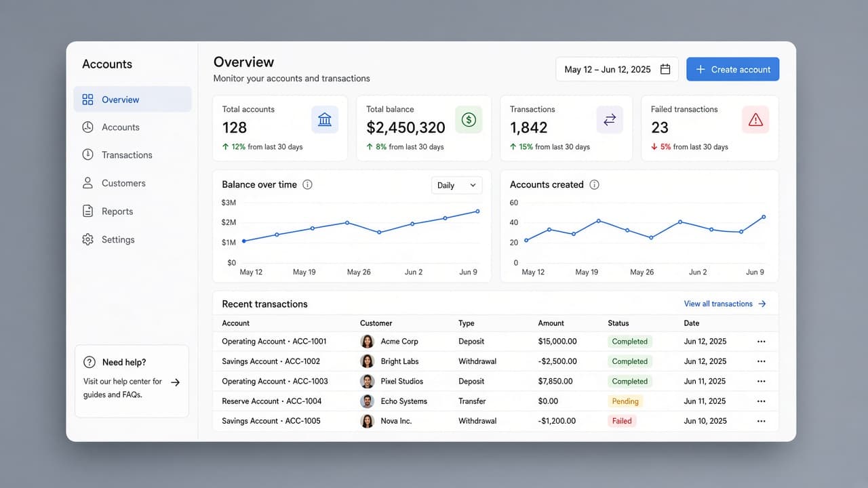
Task: Open more options for ACC-1005 row
Action: coord(761,421)
